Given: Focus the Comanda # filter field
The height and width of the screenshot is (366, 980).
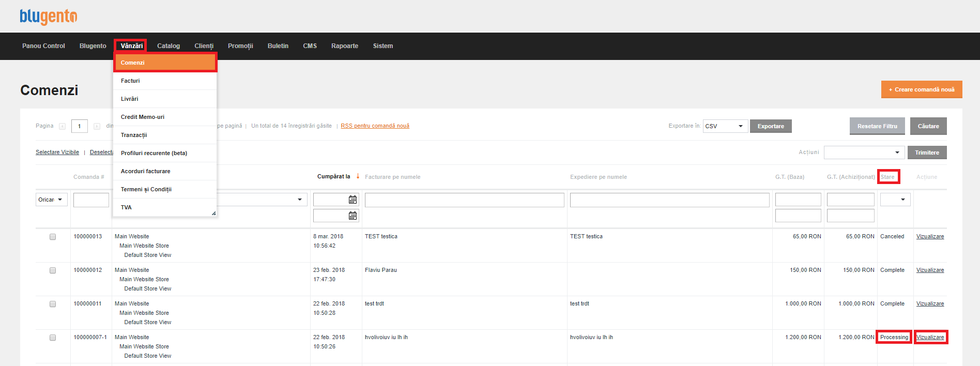Looking at the screenshot, I should 91,200.
